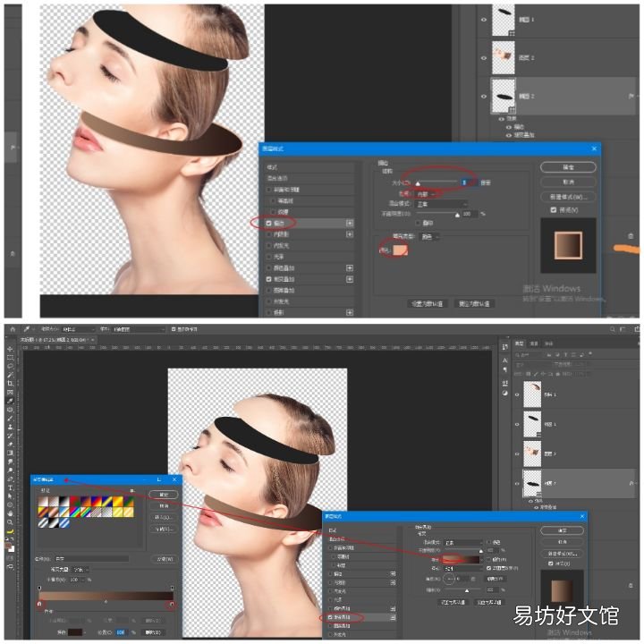Image resolution: width=644 pixels, height=644 pixels.
Task: Toggle the Overprint checkbox in upper stroke settings
Action: point(418,223)
